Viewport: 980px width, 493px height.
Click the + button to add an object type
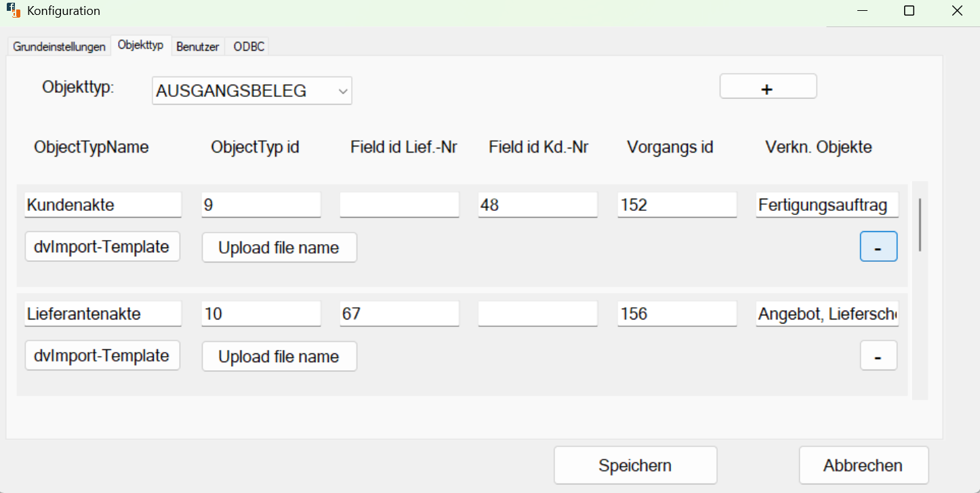click(x=767, y=86)
